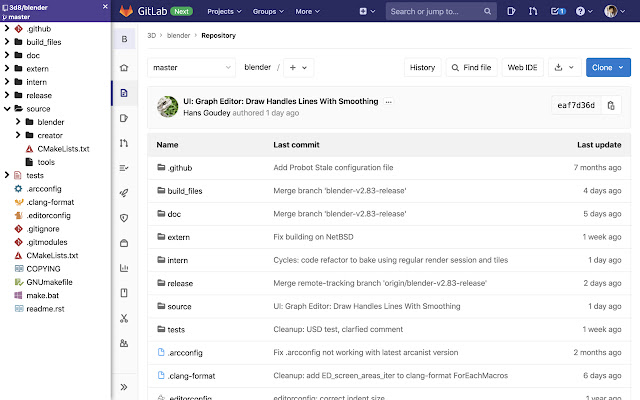This screenshot has width=640, height=400.
Task: Open the help question mark menu
Action: (584, 11)
